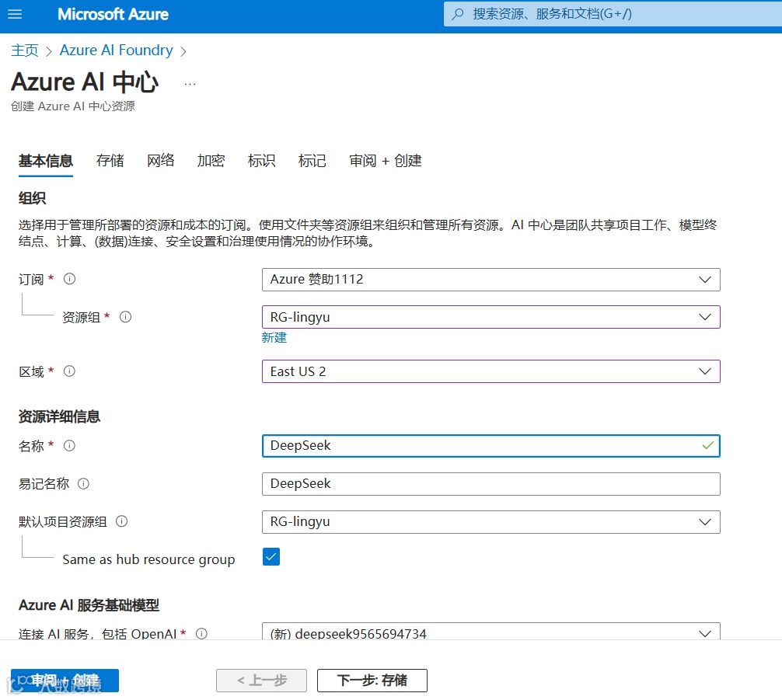Open the hamburger portal menu
Screen dimensions: 782x700
click(15, 14)
